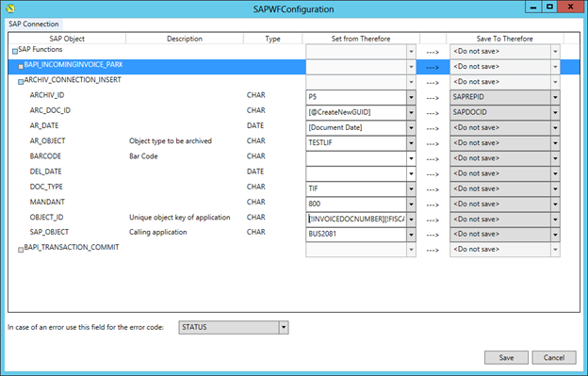The height and width of the screenshot is (376, 588).
Task: Open the STATUS error code dropdown
Action: coord(284,327)
